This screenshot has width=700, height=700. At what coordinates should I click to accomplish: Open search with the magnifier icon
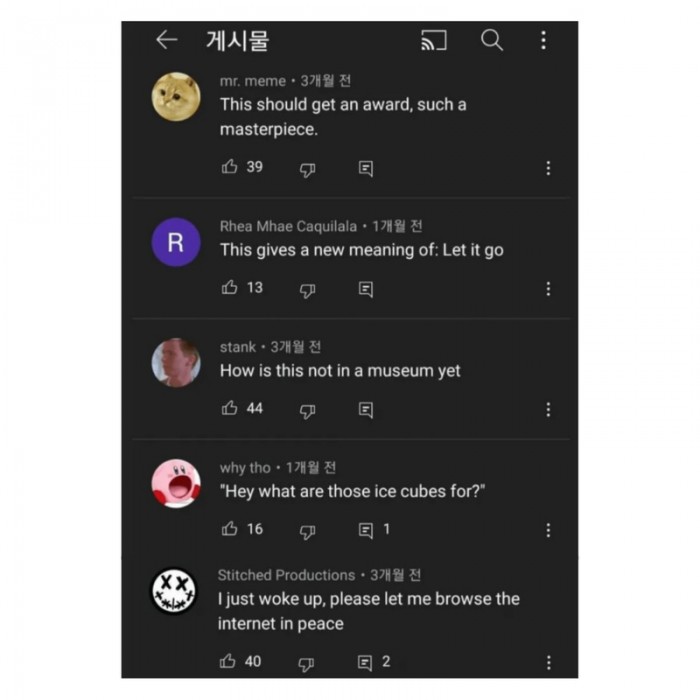click(491, 40)
